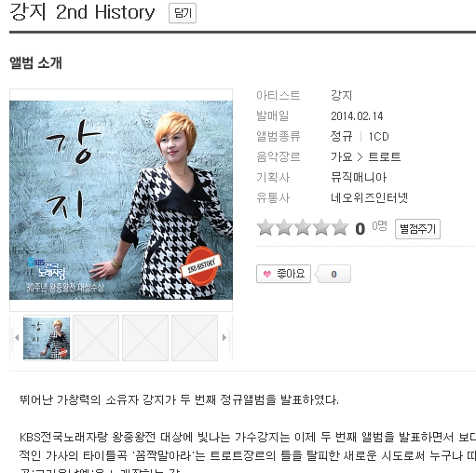Viewport: 476px width, 473px height.
Task: Select the fourth rating star
Action: point(321,227)
